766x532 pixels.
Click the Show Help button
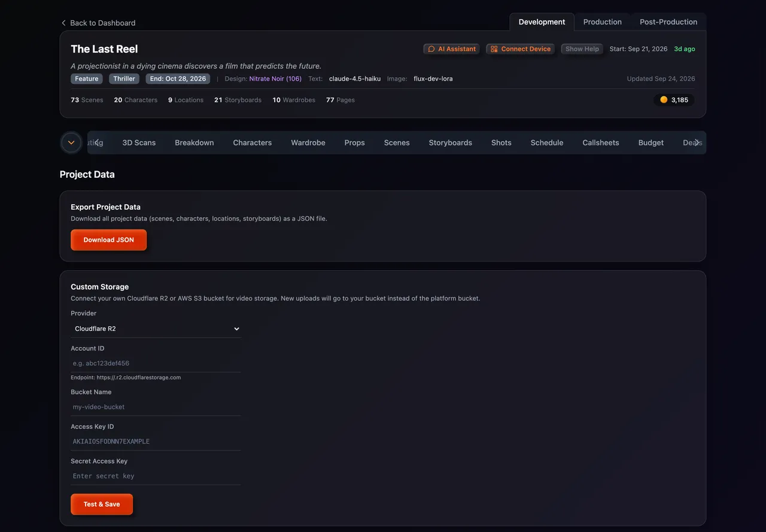pyautogui.click(x=582, y=49)
